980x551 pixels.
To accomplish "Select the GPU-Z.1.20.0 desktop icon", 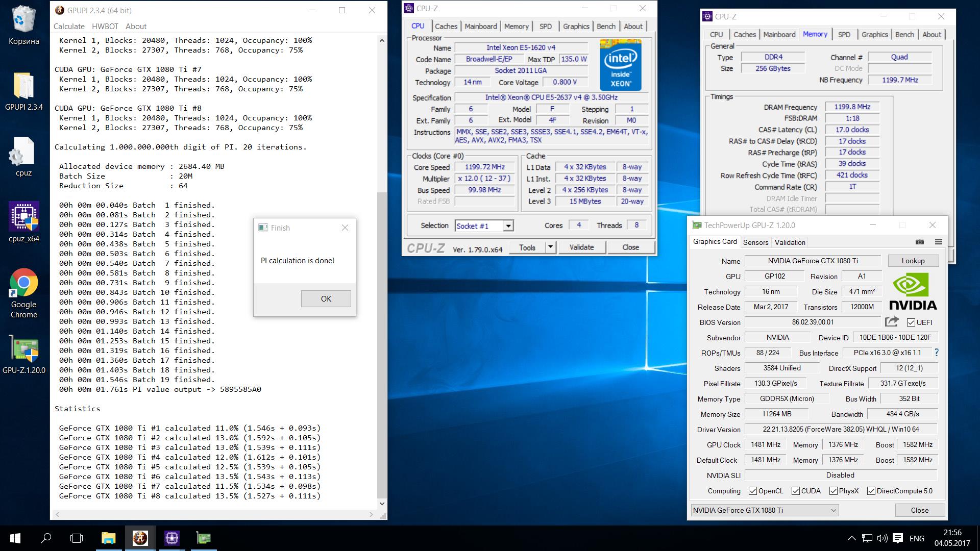I will (23, 354).
